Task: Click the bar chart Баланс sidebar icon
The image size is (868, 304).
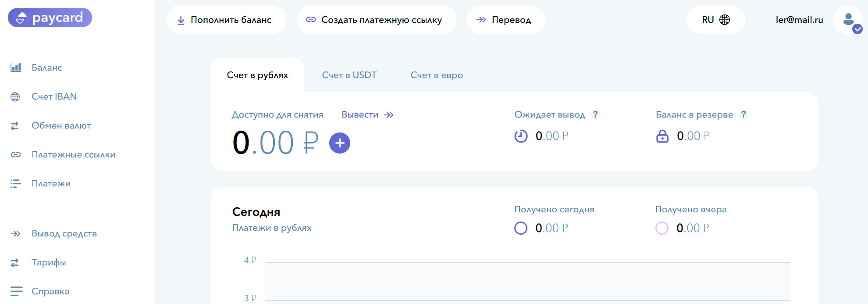Action: [16, 68]
